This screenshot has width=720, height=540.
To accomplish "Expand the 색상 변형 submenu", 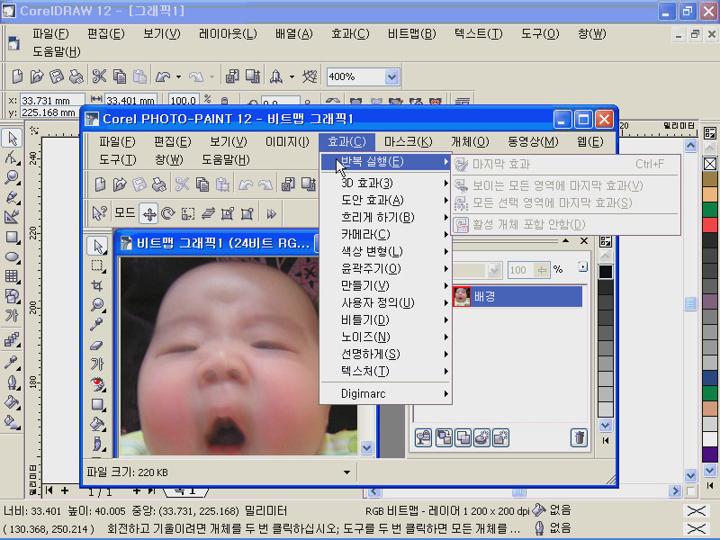I will 386,251.
